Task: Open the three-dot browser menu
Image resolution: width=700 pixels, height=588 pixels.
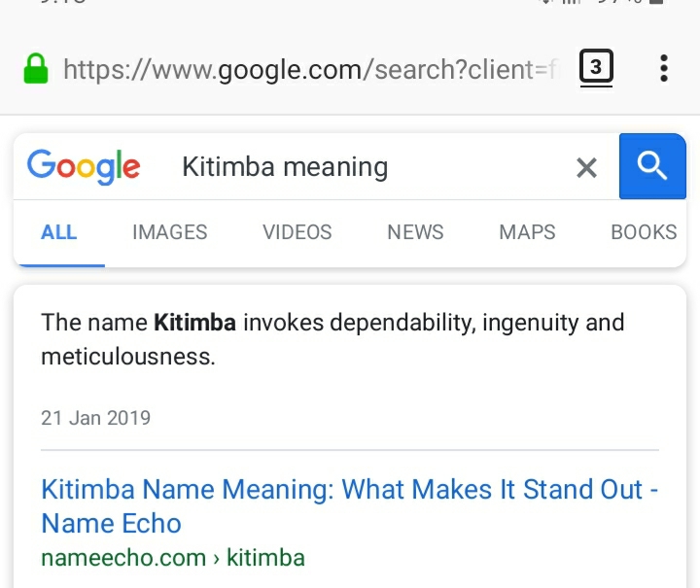Action: [x=664, y=68]
